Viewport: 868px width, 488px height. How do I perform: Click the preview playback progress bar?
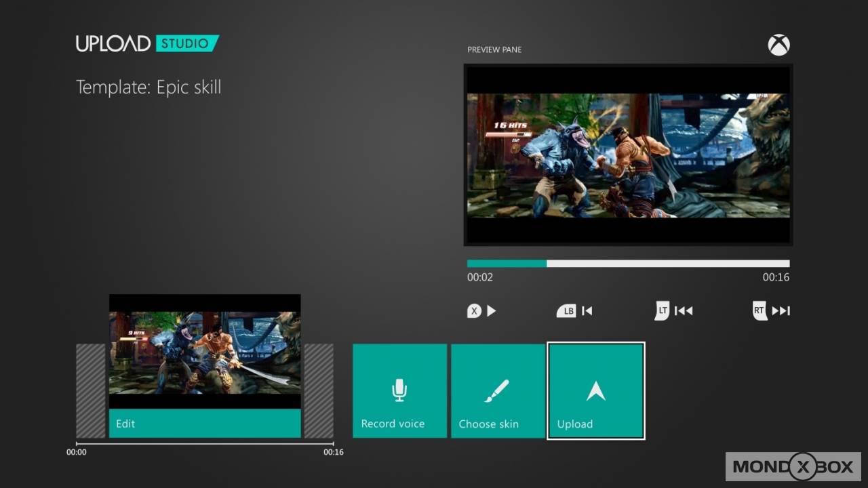[628, 264]
